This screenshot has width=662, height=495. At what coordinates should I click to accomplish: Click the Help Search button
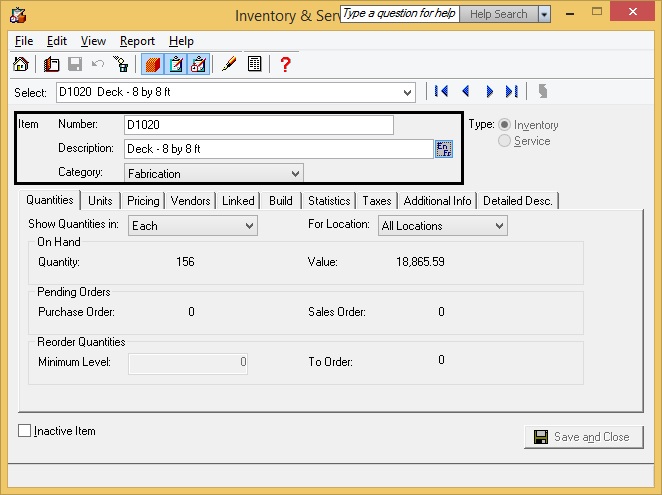pyautogui.click(x=499, y=14)
